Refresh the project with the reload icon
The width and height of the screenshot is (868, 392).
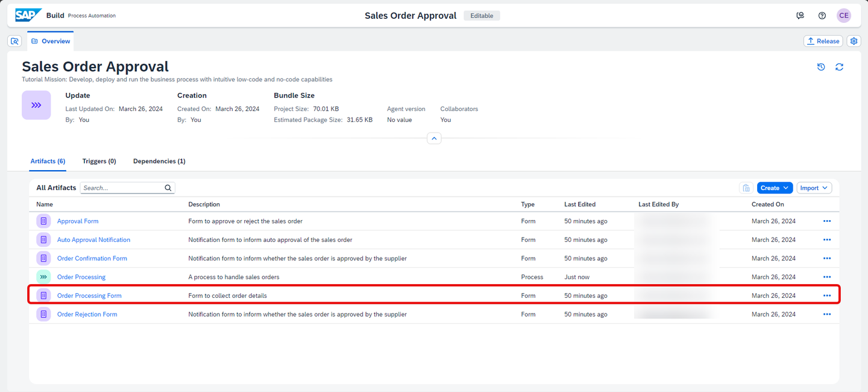point(839,67)
